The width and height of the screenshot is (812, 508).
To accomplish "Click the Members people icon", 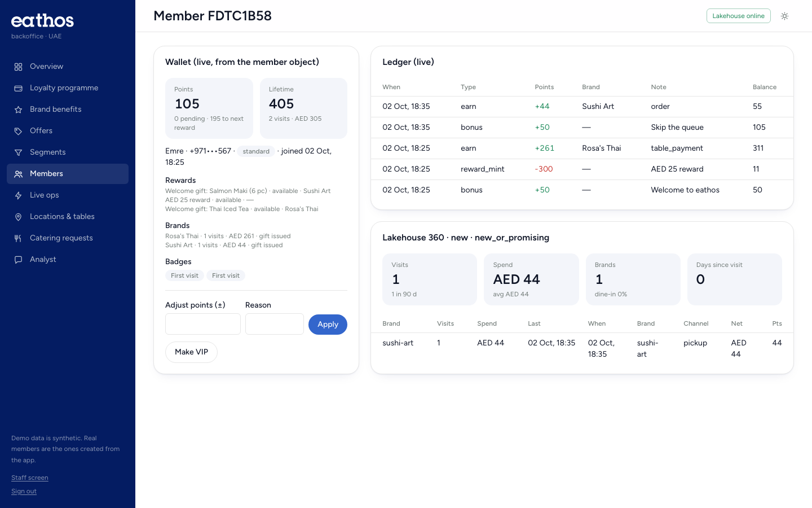I will pyautogui.click(x=18, y=174).
